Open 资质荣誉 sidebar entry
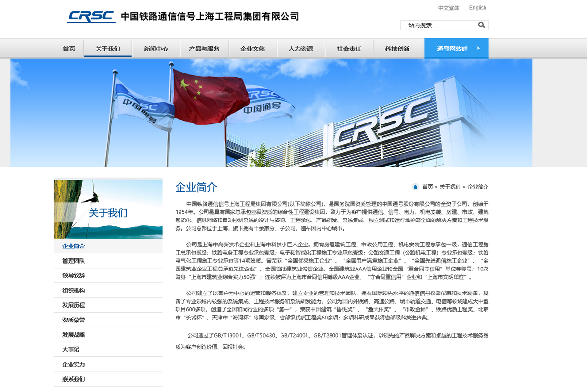This screenshot has width=587, height=392. (108, 320)
